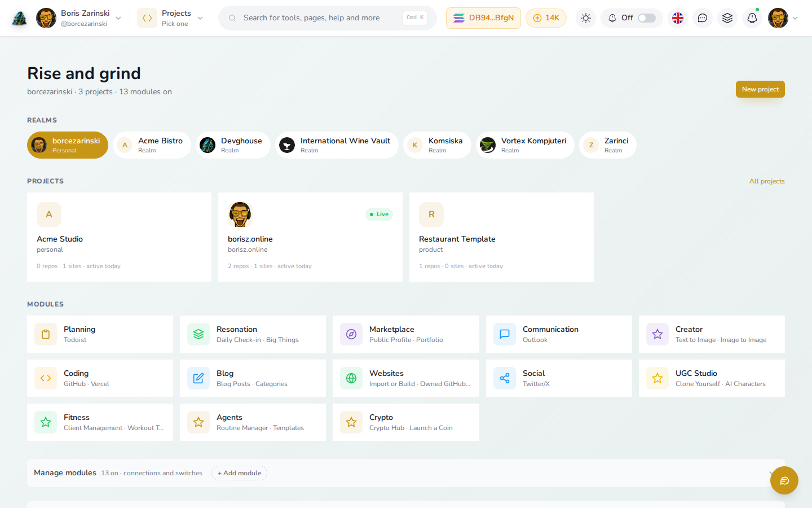This screenshot has width=812, height=508.
Task: Click the UGC Studio module star icon
Action: click(x=657, y=378)
